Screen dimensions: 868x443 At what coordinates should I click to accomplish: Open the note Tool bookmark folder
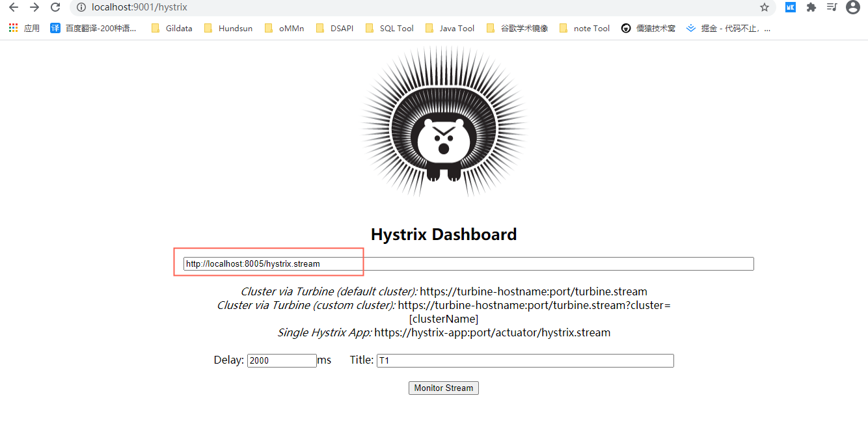584,28
